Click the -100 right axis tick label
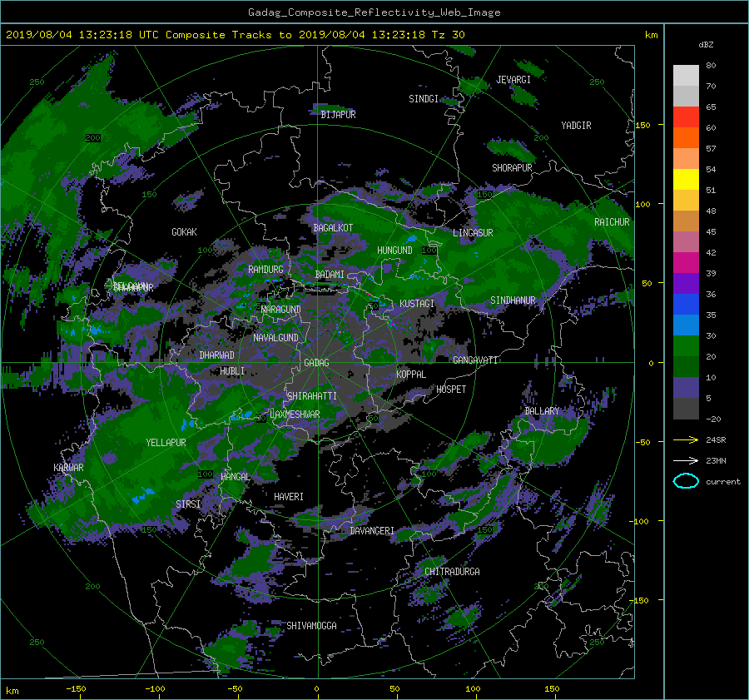The width and height of the screenshot is (749, 700). (641, 521)
